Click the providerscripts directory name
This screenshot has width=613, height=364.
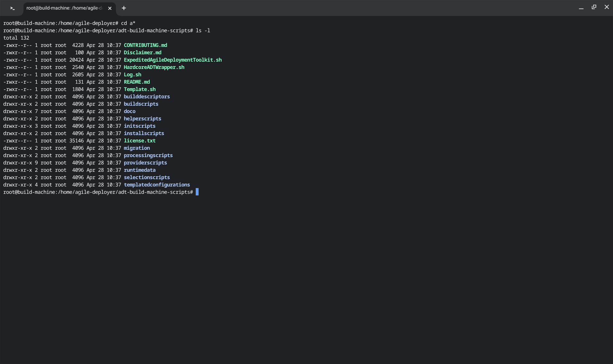[x=145, y=163]
